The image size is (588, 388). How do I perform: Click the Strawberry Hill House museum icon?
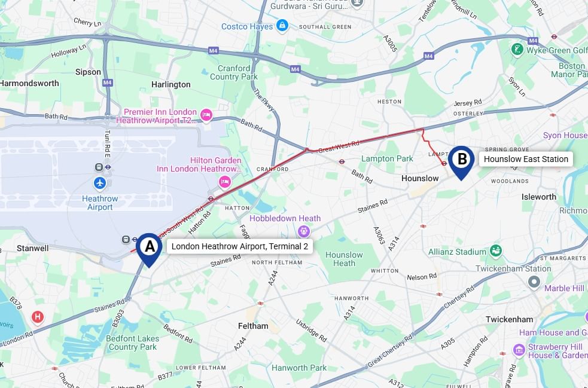click(519, 350)
